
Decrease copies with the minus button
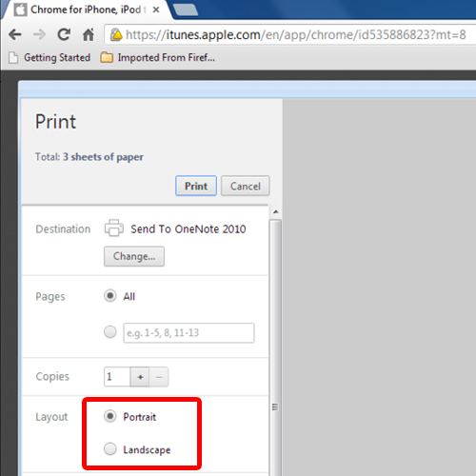159,377
